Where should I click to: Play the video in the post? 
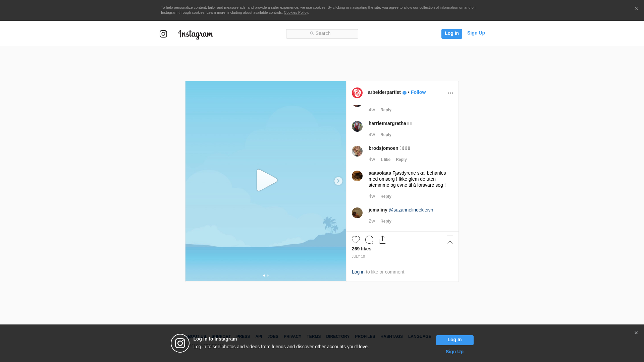267,180
